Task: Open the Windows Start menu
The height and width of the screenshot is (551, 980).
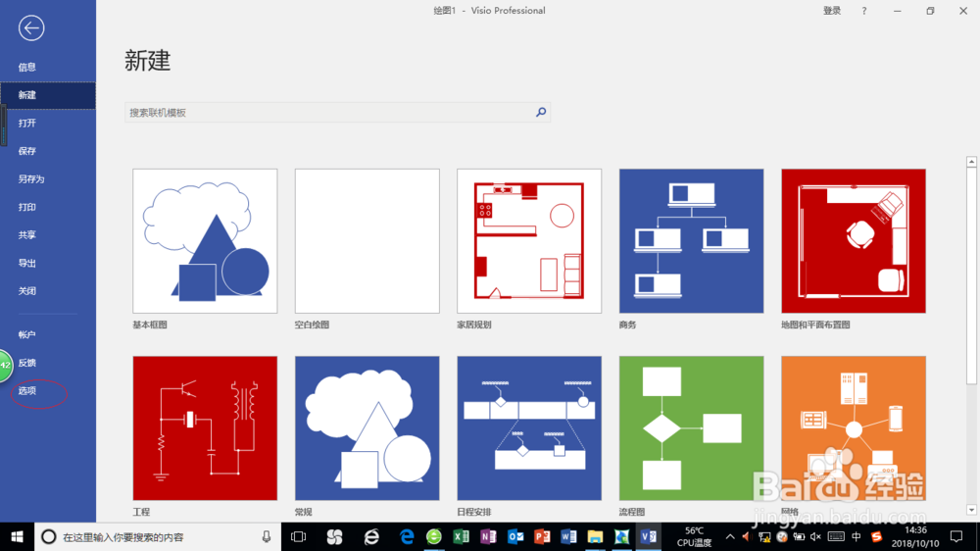Action: coord(17,536)
